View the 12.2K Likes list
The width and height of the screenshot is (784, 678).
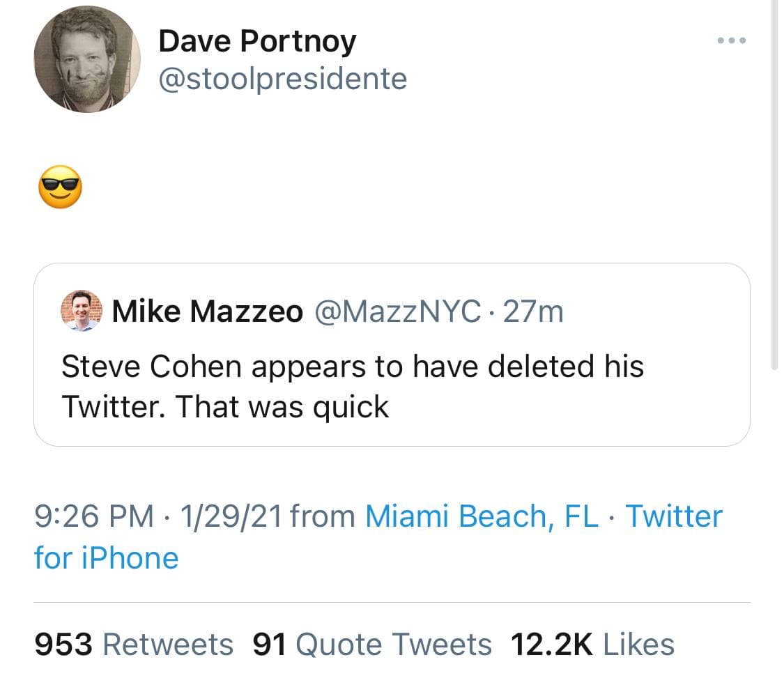point(592,645)
